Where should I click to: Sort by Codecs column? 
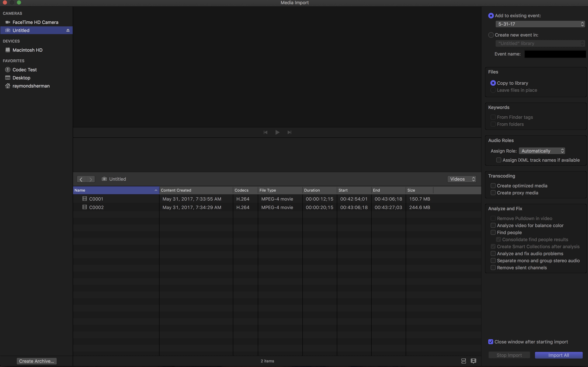pyautogui.click(x=245, y=190)
